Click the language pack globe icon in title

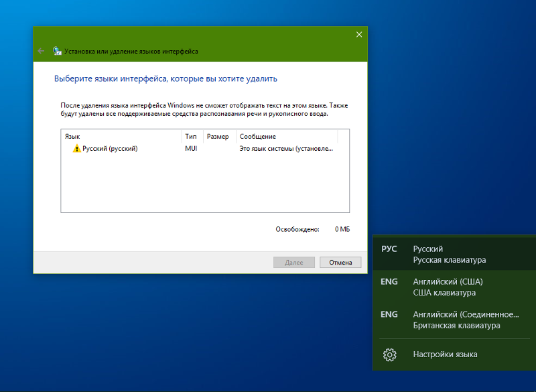(57, 52)
